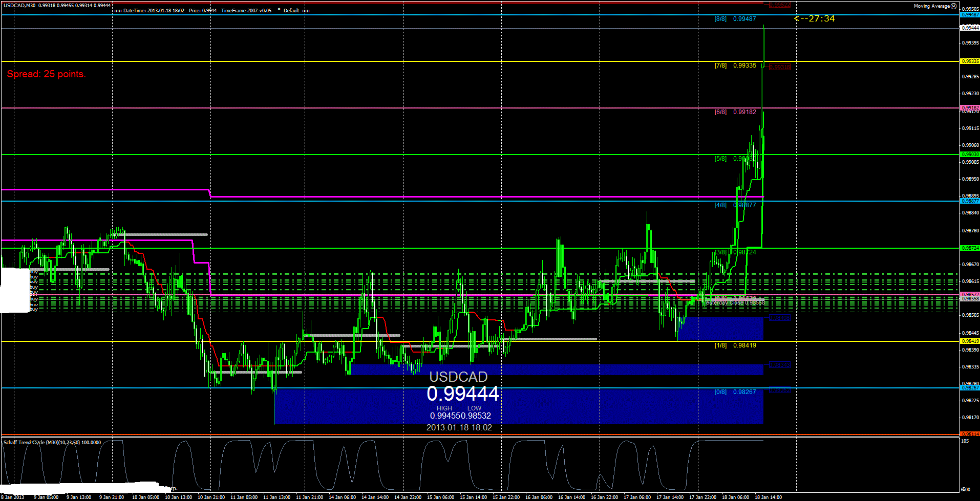Select the [4/8] 0.98877 level label

[735, 205]
